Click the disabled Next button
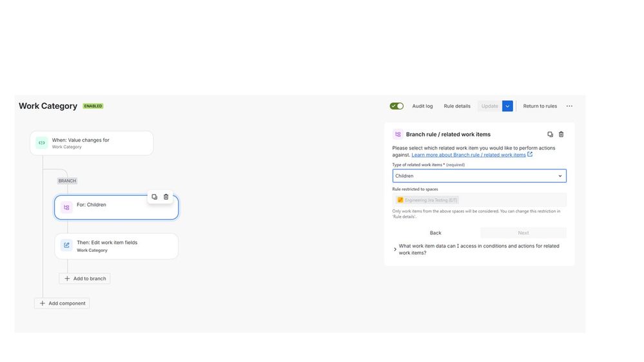This screenshot has width=644, height=362. pyautogui.click(x=523, y=233)
